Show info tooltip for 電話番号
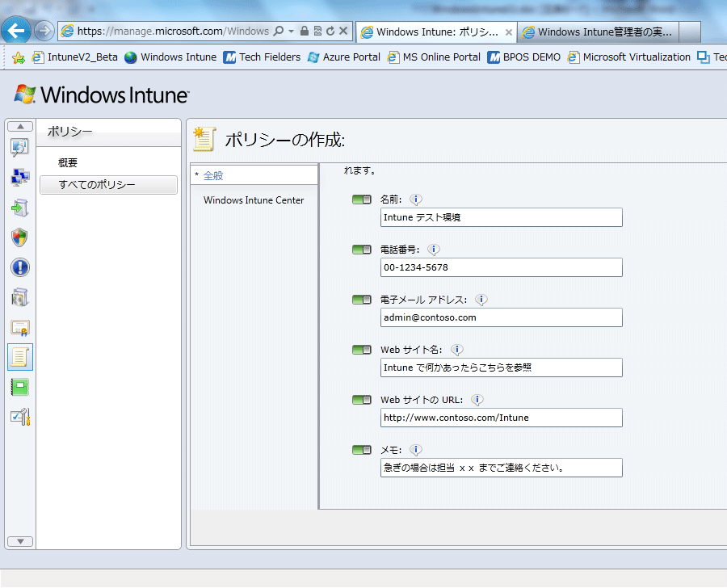 coord(434,250)
